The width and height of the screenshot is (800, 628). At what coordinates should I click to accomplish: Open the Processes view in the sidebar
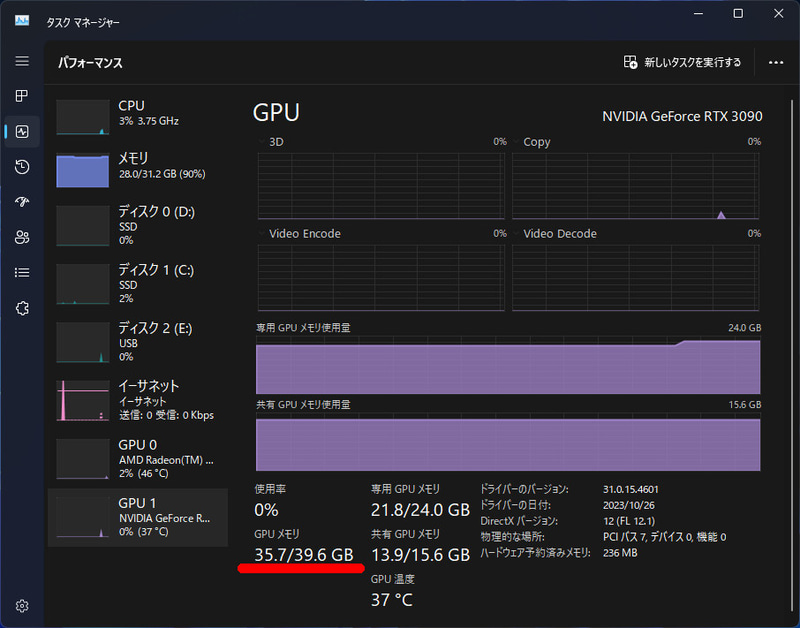pos(21,96)
